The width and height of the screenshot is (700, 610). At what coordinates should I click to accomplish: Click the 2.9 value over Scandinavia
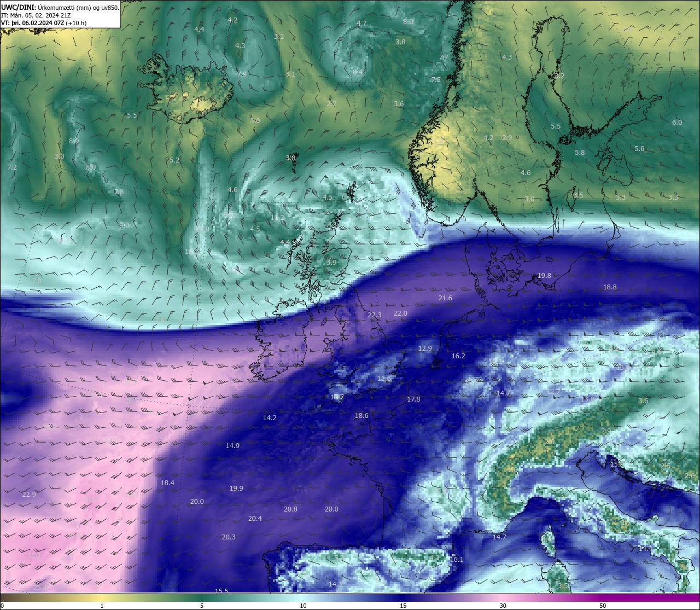tap(507, 138)
